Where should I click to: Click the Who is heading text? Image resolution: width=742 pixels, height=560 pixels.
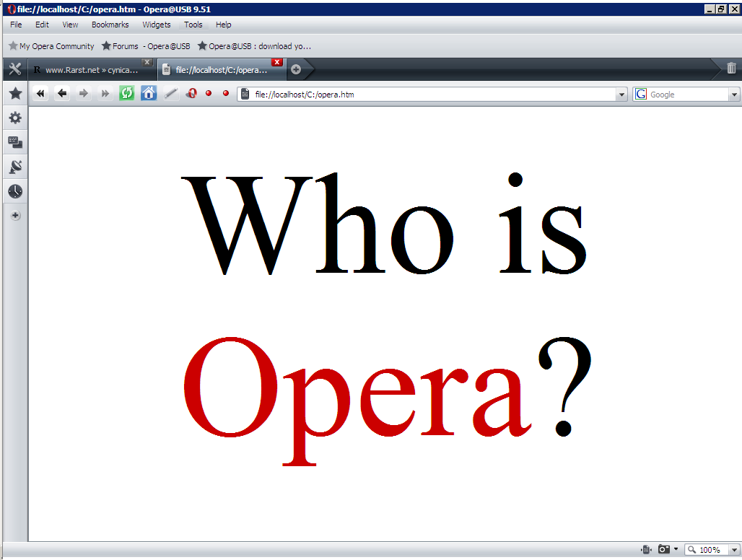pyautogui.click(x=384, y=223)
